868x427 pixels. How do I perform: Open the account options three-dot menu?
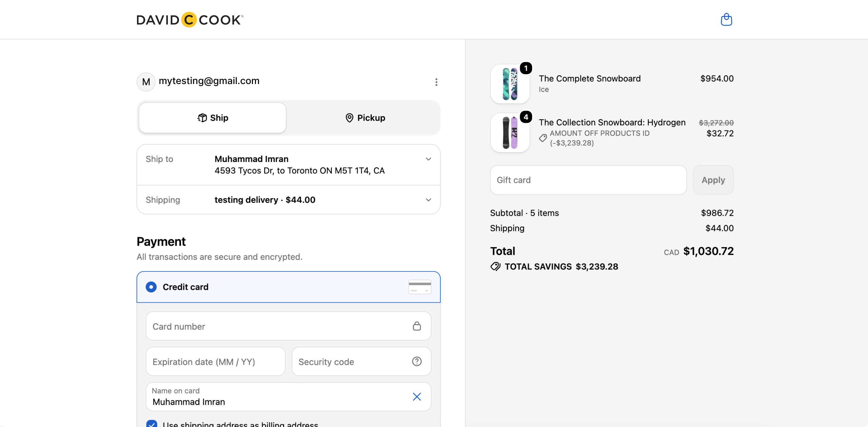pos(436,82)
